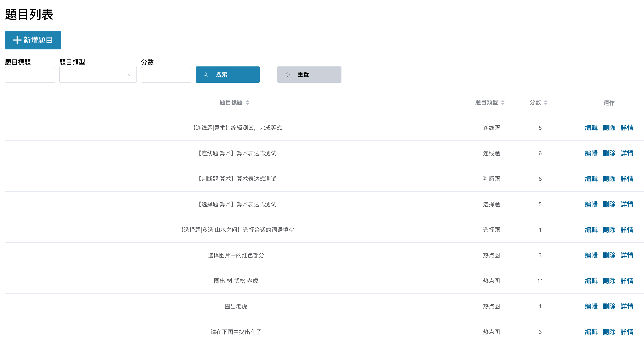Sort by 題目類型 column arrows
This screenshot has height=344, width=644.
[503, 103]
